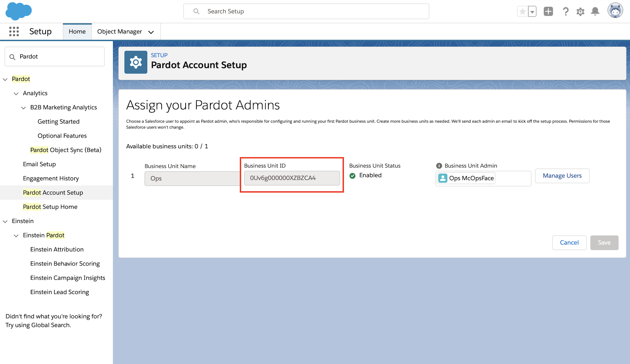
Task: Click the Search Setup field
Action: (306, 11)
